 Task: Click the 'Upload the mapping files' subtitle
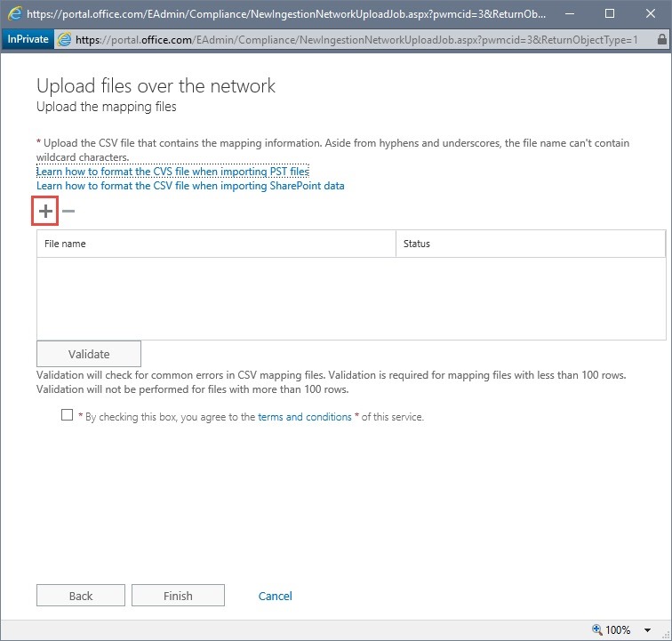[x=107, y=107]
